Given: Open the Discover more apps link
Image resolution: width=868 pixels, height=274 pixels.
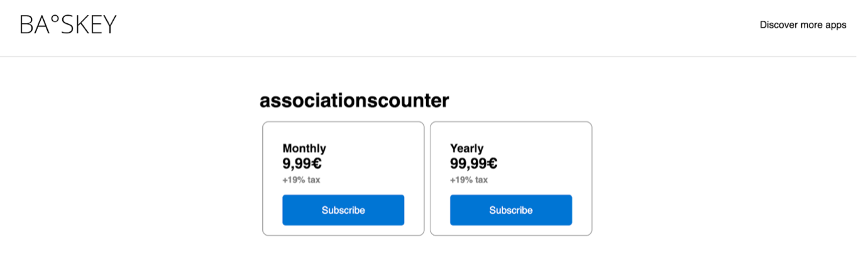Looking at the screenshot, I should coord(803,25).
